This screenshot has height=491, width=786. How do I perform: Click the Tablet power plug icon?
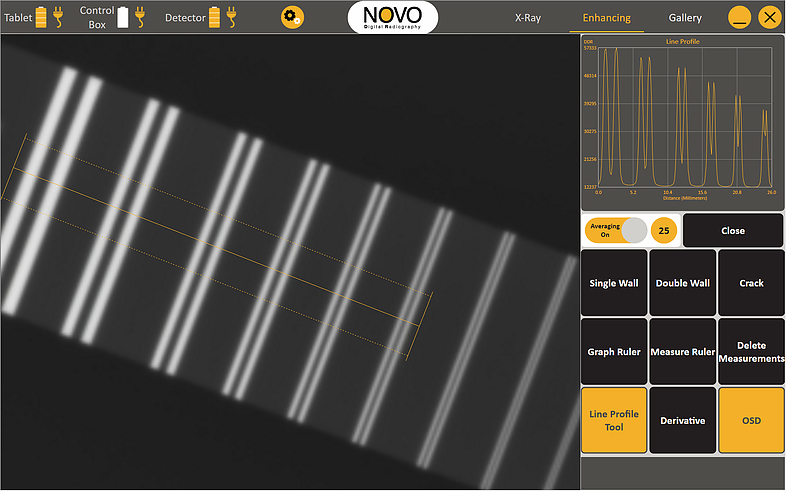(58, 18)
